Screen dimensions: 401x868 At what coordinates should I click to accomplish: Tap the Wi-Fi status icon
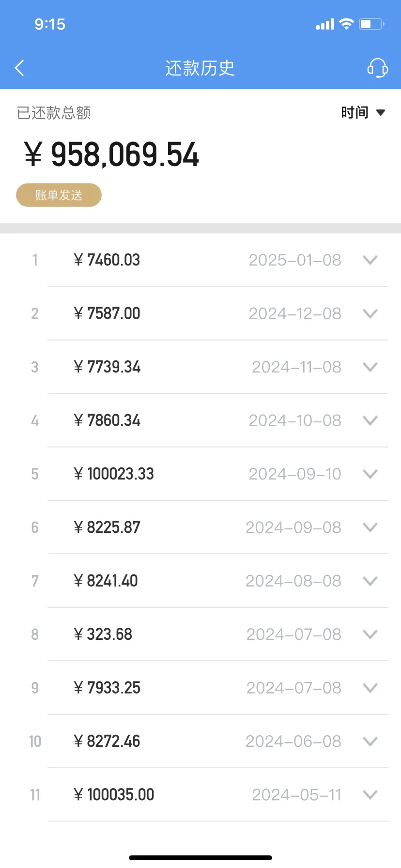tap(346, 24)
